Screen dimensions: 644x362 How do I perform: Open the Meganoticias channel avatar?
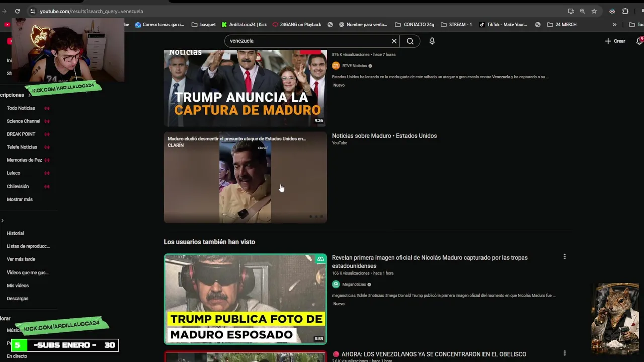[x=336, y=284]
